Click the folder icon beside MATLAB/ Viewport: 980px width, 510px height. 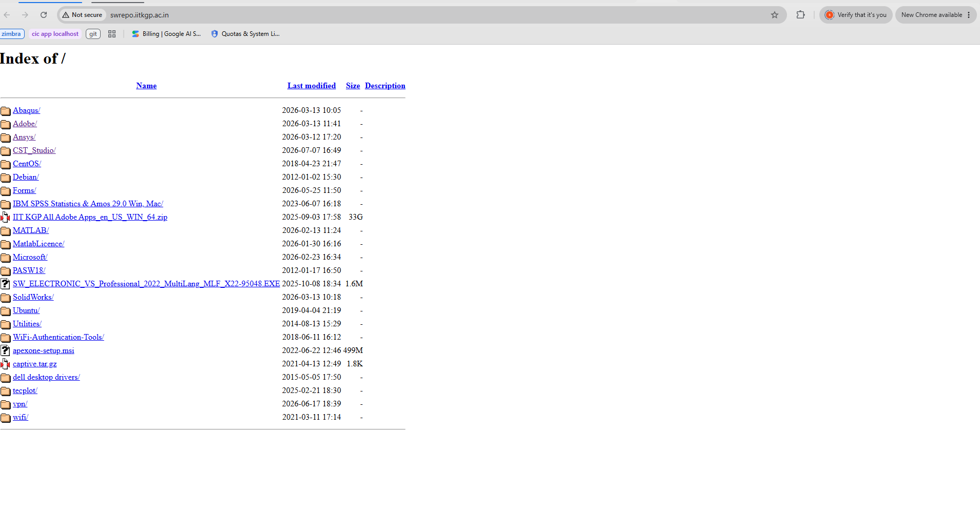[x=6, y=231]
